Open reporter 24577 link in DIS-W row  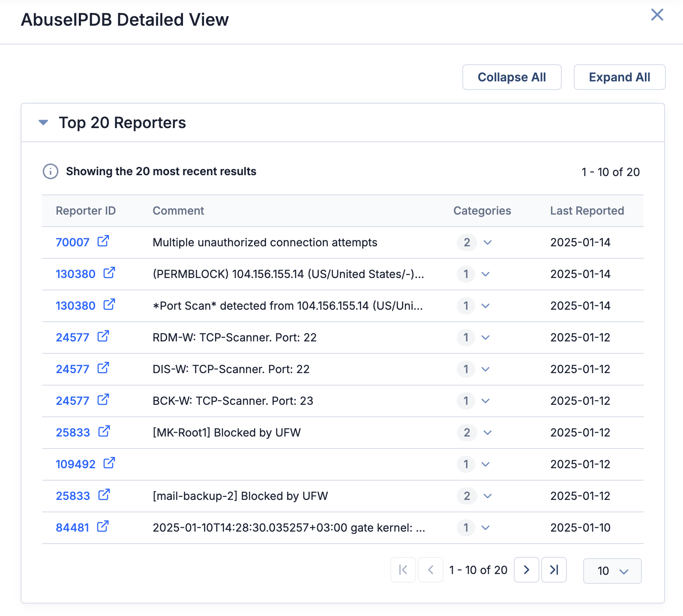coord(72,369)
